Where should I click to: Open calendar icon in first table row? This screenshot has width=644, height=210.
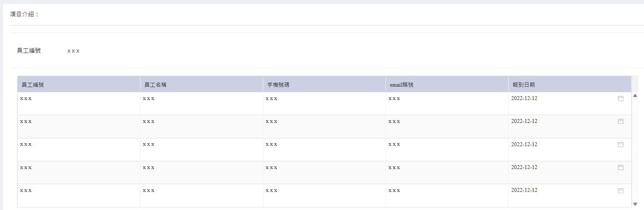[x=621, y=98]
